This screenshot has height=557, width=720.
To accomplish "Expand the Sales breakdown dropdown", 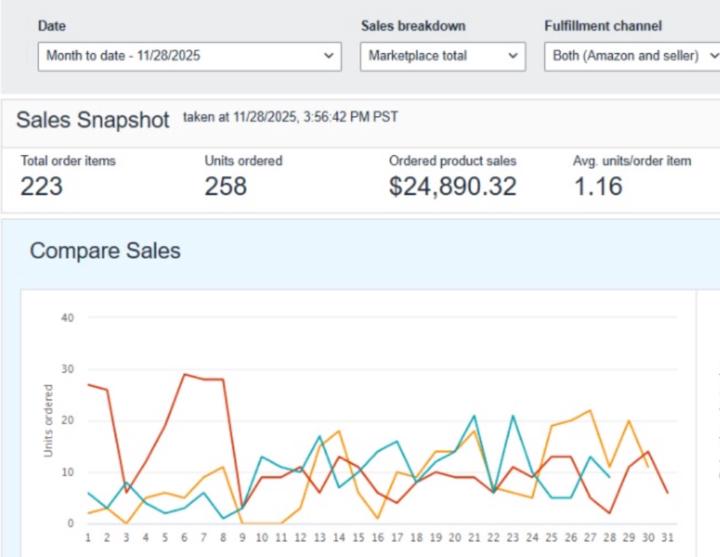I will click(x=441, y=56).
